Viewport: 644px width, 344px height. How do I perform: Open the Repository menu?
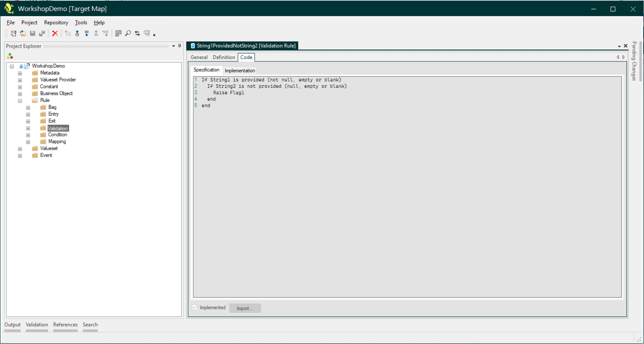[x=56, y=22]
